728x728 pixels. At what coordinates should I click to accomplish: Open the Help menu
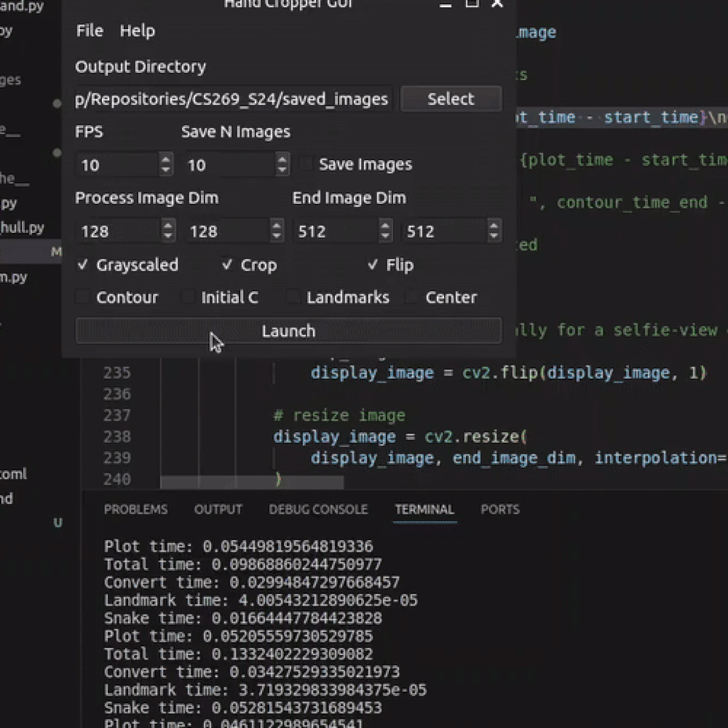tap(137, 31)
